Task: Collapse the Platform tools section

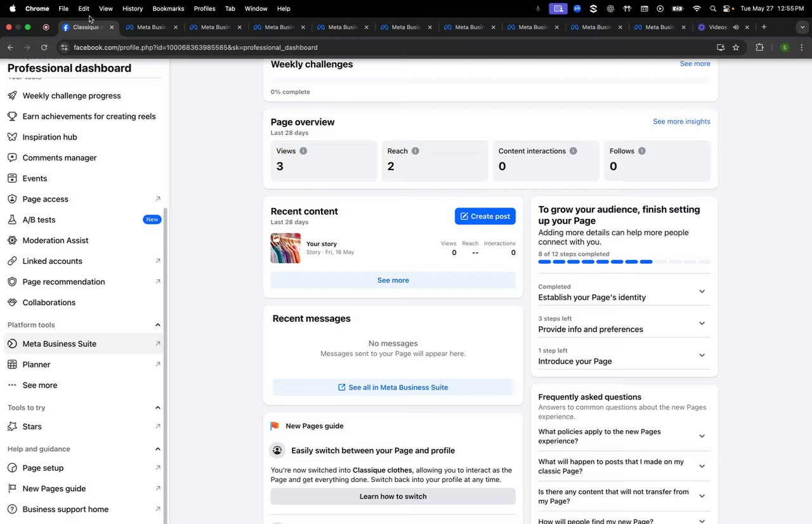Action: point(157,325)
